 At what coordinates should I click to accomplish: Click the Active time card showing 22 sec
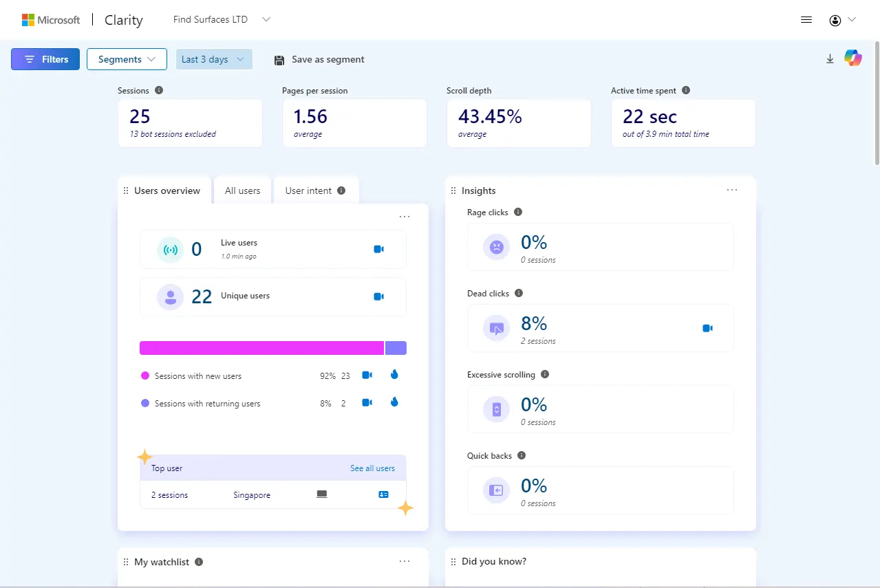tap(683, 123)
